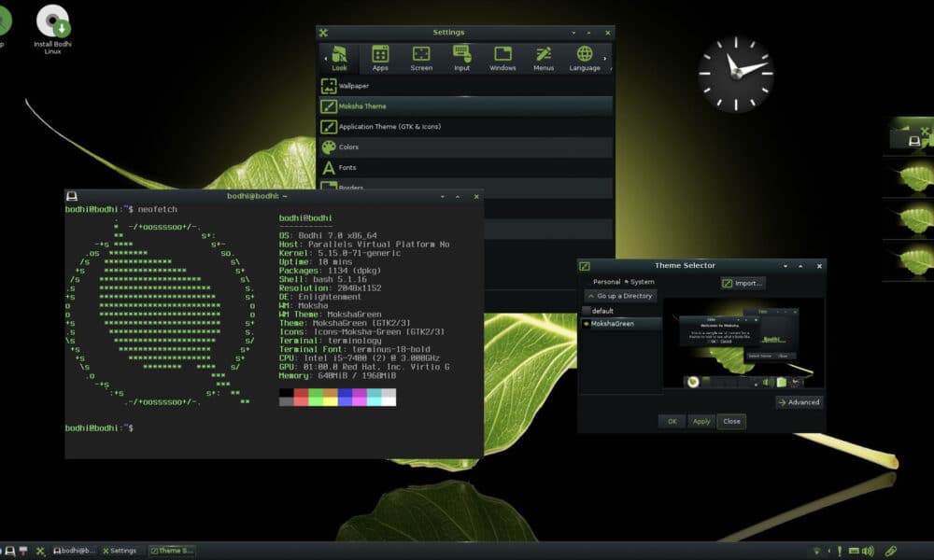Select Moksha Theme in the Settings list
The image size is (934, 560).
coord(466,105)
